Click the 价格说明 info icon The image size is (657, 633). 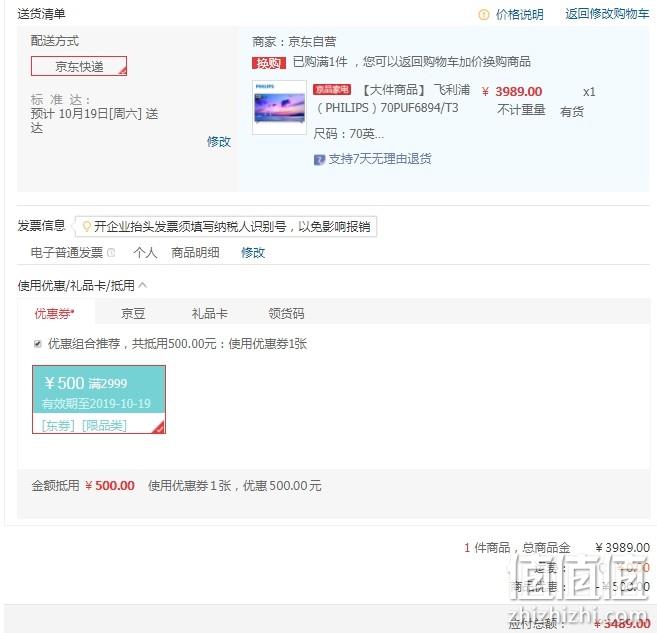point(484,15)
